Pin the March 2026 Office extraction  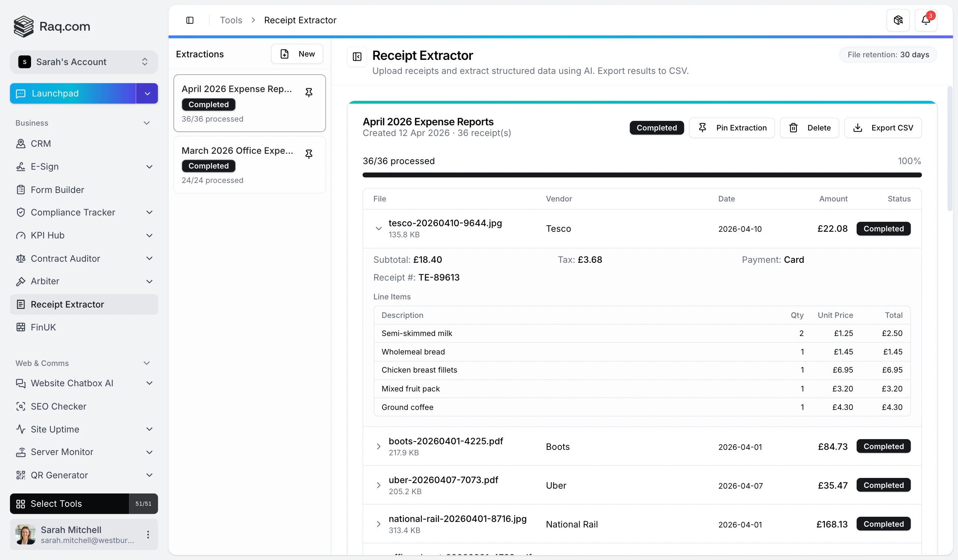coord(309,154)
